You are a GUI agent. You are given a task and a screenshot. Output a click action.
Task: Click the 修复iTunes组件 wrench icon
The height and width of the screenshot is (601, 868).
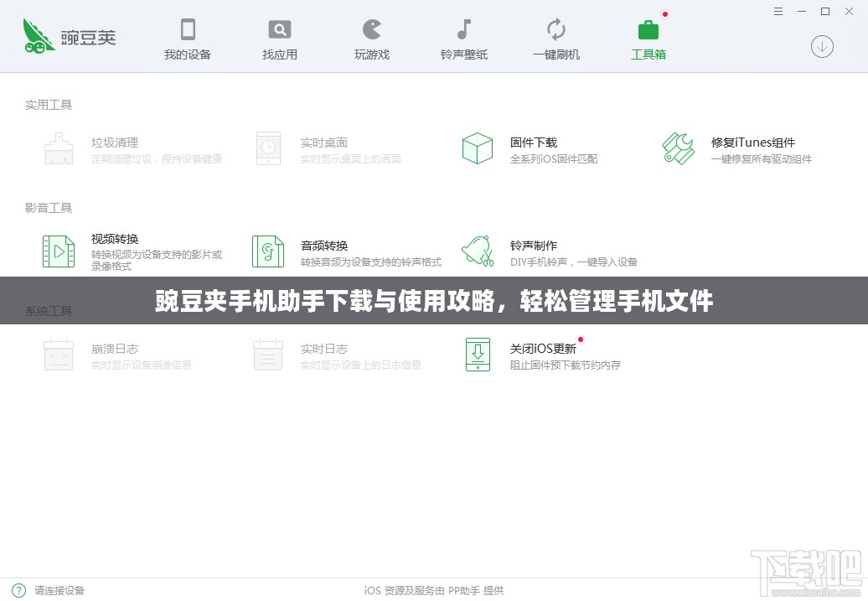pos(678,148)
